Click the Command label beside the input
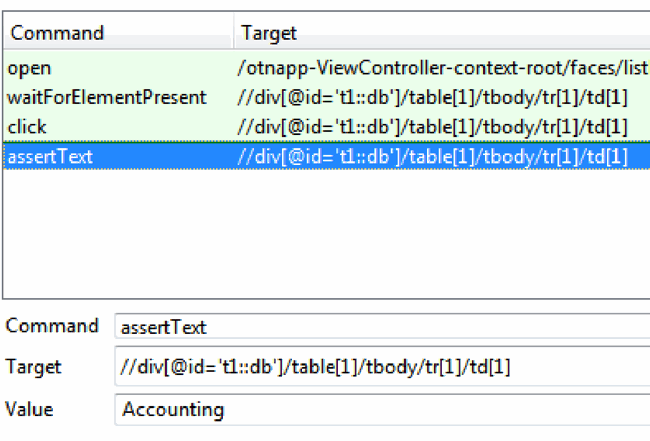Image resolution: width=650 pixels, height=441 pixels. [52, 326]
